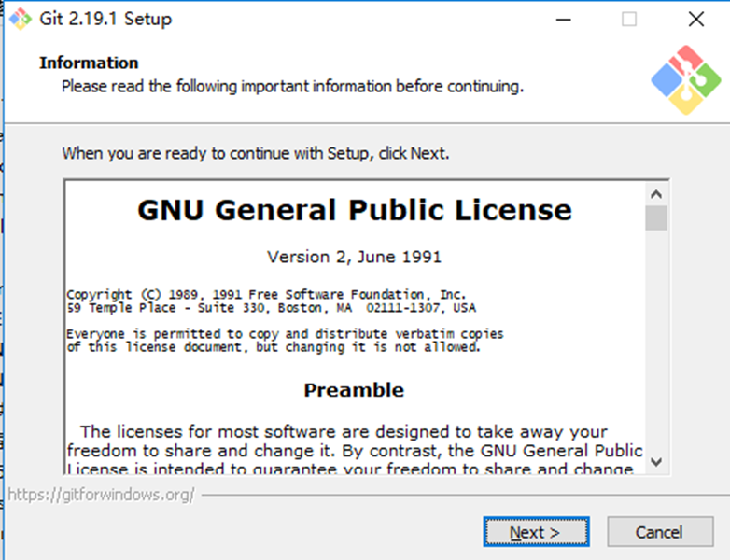Click the 'Version 2, June 1991' line

354,257
